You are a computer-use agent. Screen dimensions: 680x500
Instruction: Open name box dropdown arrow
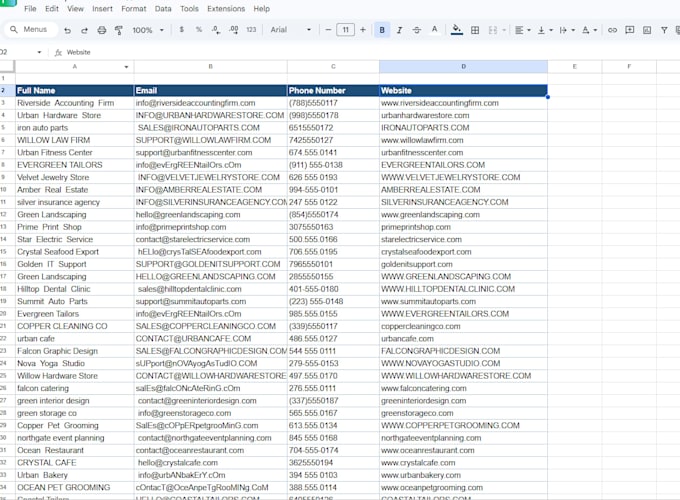[39, 52]
